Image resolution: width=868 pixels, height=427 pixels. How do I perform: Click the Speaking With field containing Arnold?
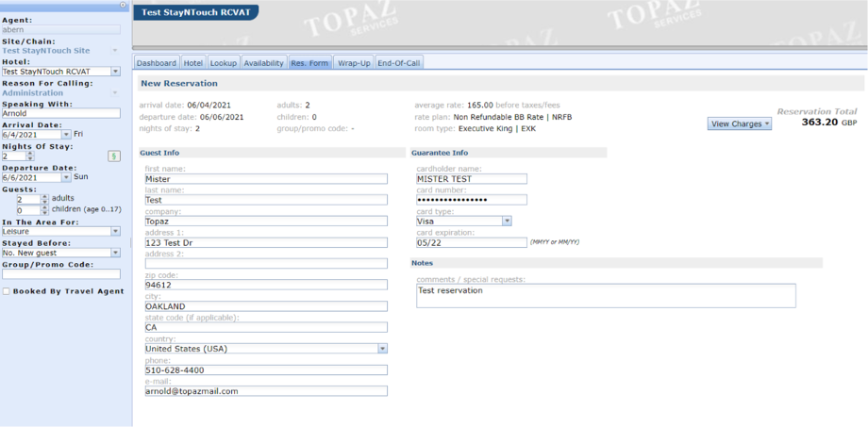click(61, 113)
